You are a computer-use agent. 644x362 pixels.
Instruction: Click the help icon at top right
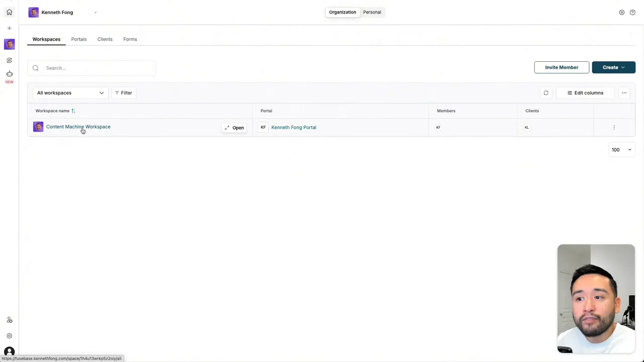click(632, 12)
